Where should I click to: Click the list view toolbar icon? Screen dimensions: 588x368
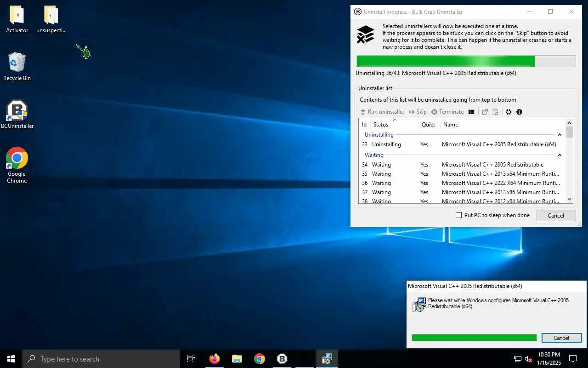click(x=471, y=112)
